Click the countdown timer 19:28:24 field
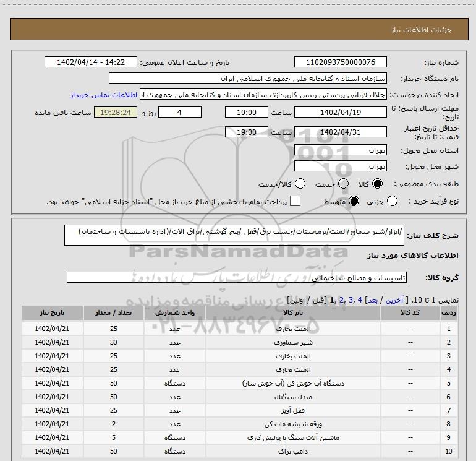476x461 pixels. (x=116, y=112)
